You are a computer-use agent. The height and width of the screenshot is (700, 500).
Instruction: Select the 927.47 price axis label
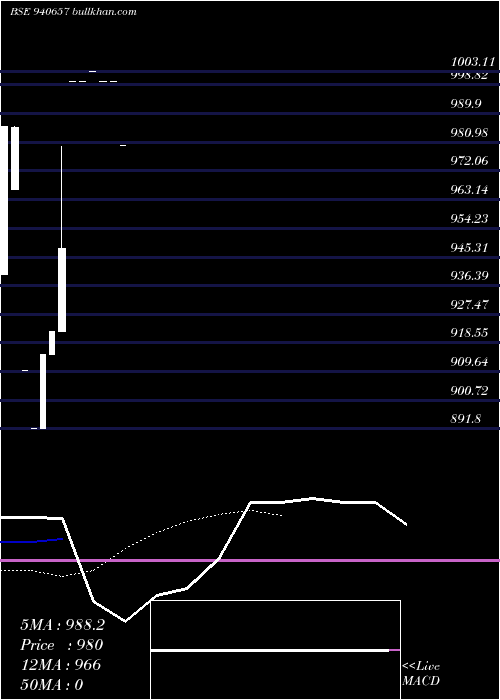pyautogui.click(x=469, y=305)
